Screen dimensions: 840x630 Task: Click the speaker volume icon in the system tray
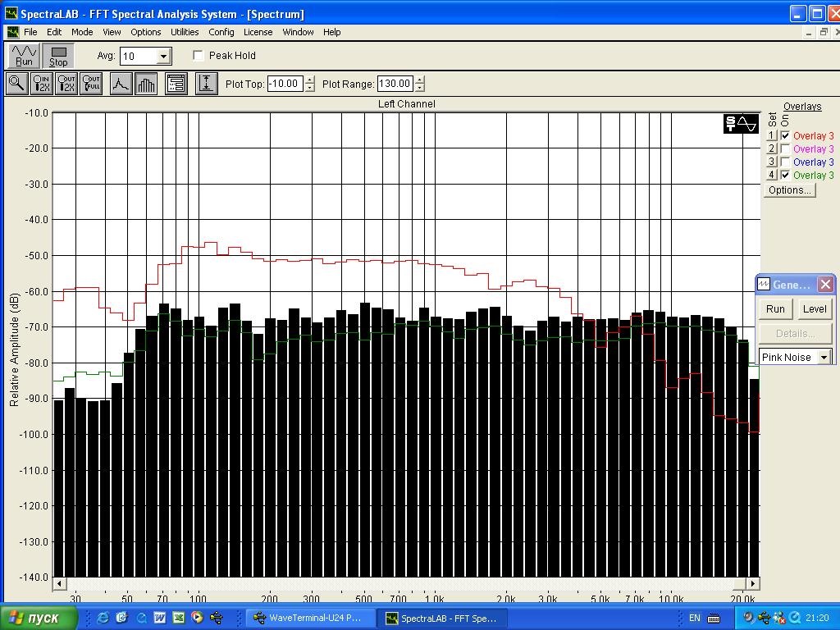coord(749,618)
